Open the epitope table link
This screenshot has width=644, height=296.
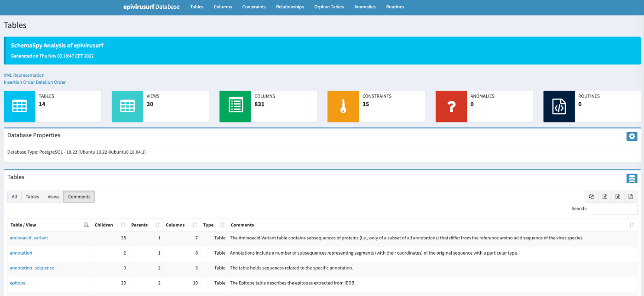tap(17, 283)
